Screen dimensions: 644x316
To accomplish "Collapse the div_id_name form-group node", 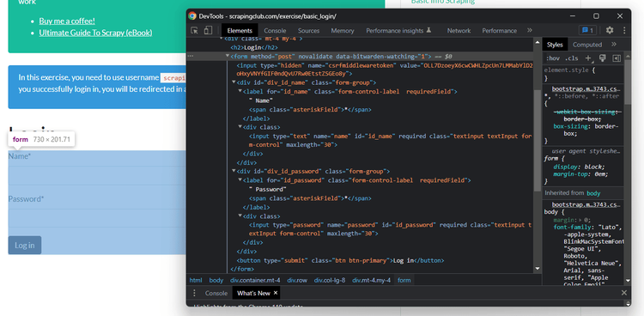I will (x=234, y=82).
